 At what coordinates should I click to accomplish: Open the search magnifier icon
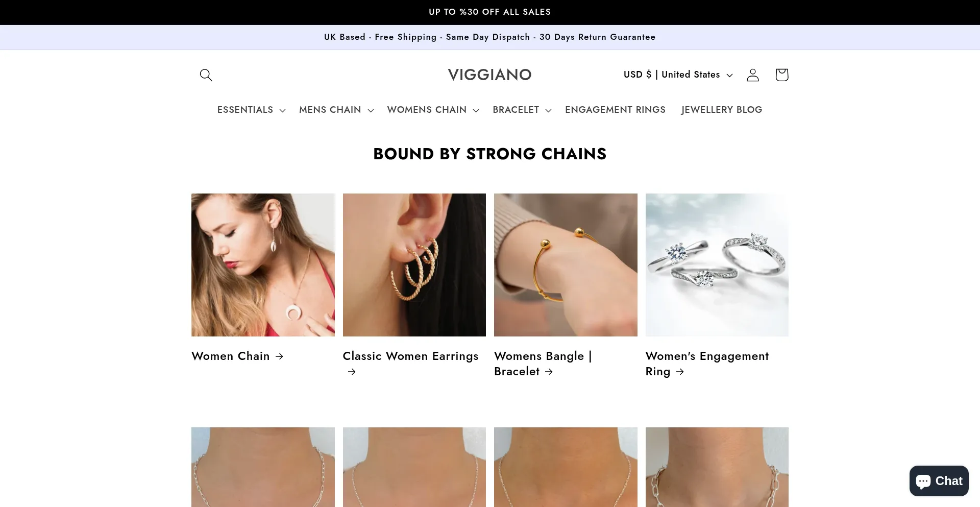[206, 75]
